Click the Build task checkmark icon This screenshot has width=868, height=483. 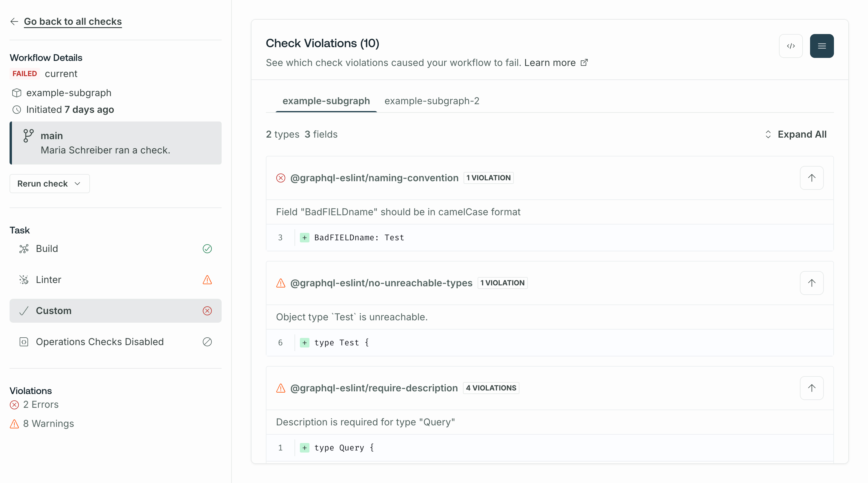(x=207, y=248)
